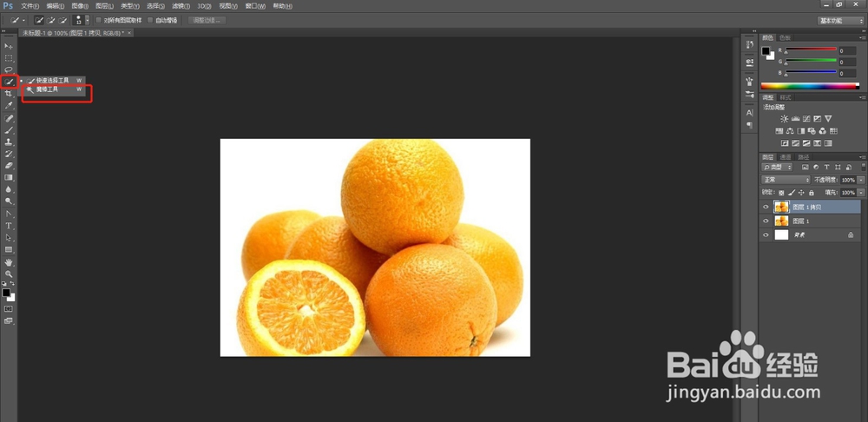Open the brush size picker dropdown
Screen dimensions: 868x422
coord(87,20)
